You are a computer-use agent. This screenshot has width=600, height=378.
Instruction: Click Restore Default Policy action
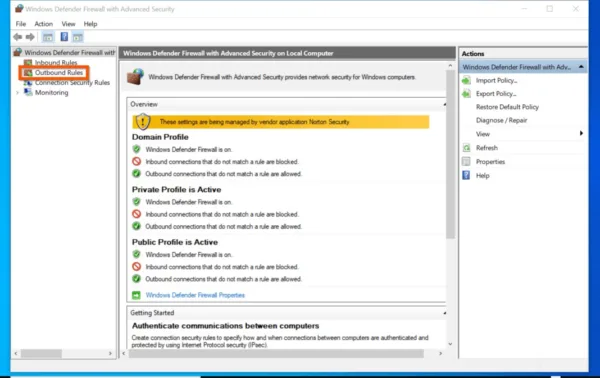click(507, 107)
